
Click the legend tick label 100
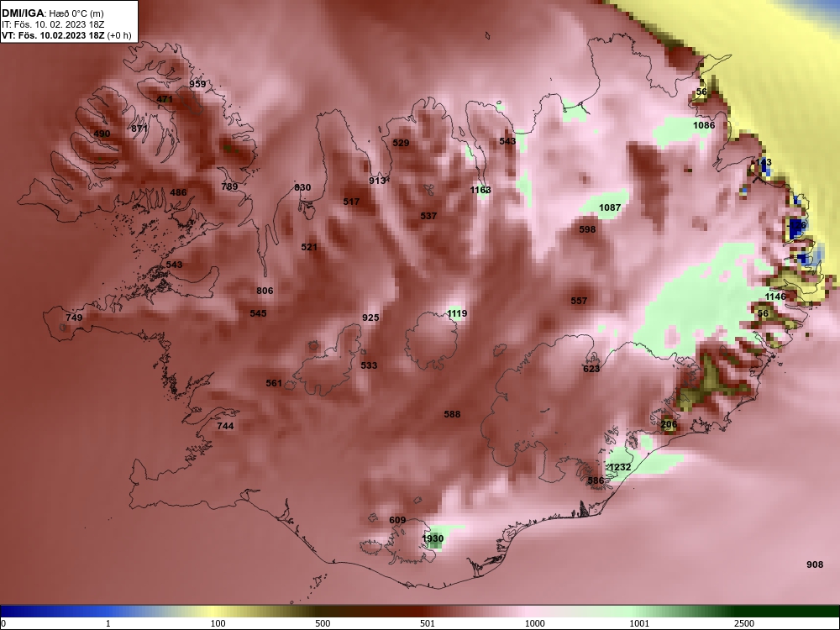[x=218, y=623]
